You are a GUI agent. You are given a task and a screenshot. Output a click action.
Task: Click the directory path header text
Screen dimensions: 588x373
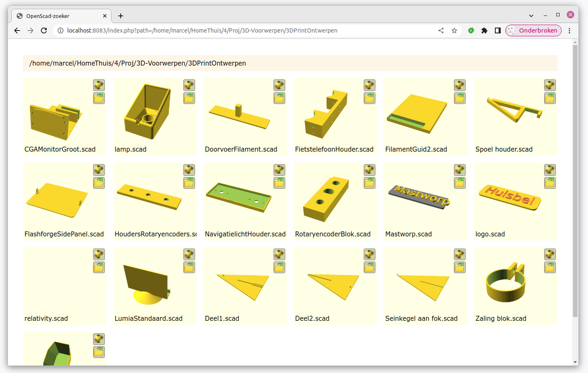[x=137, y=63]
